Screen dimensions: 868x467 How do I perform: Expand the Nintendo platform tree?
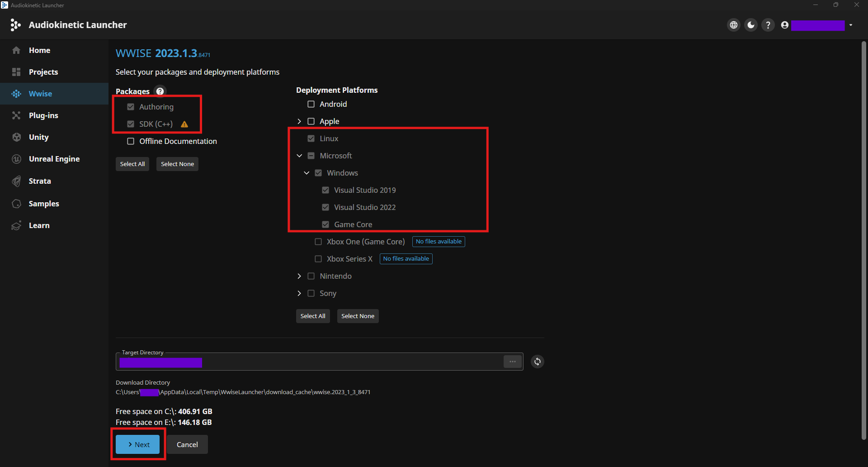(299, 276)
